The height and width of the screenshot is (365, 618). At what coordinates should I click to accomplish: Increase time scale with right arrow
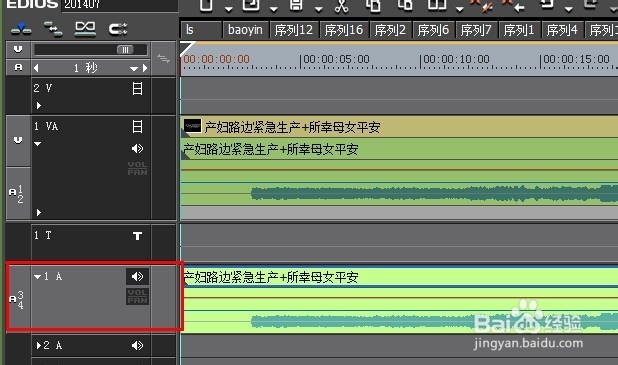(145, 68)
